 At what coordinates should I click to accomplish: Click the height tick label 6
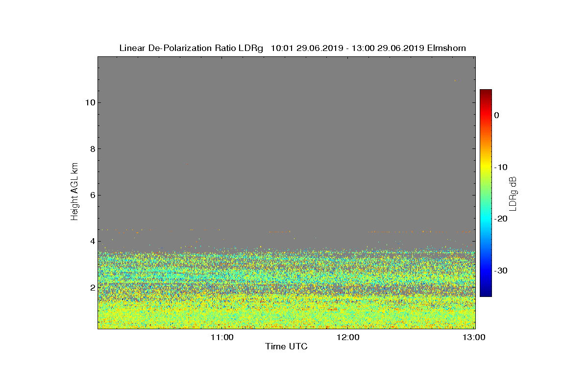point(92,195)
